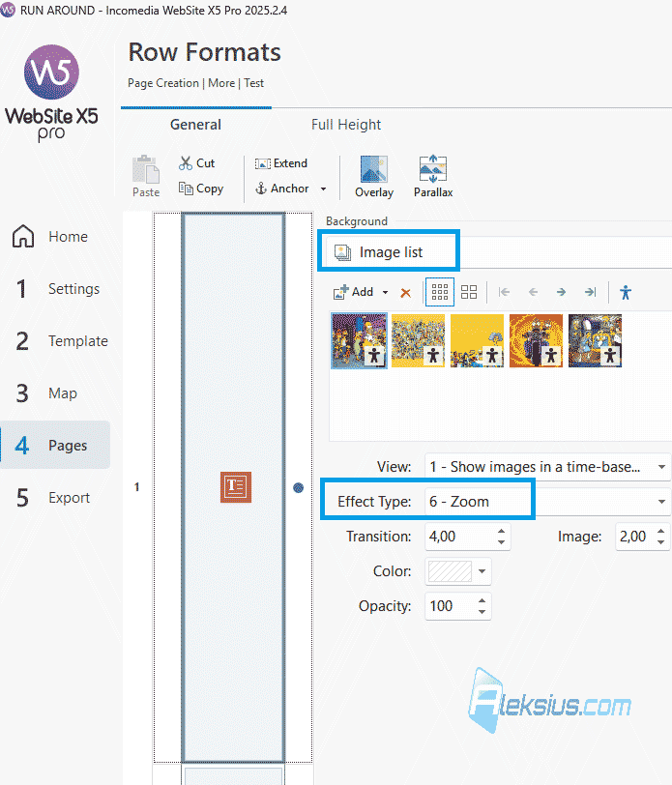Click the accessibility icon in image toolbar
The image size is (672, 785).
coord(626,292)
